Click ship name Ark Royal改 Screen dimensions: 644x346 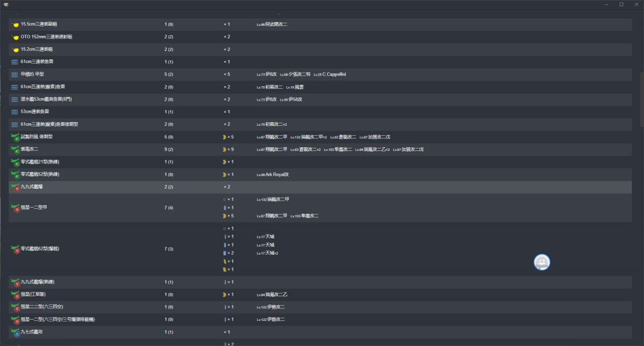[x=277, y=174]
